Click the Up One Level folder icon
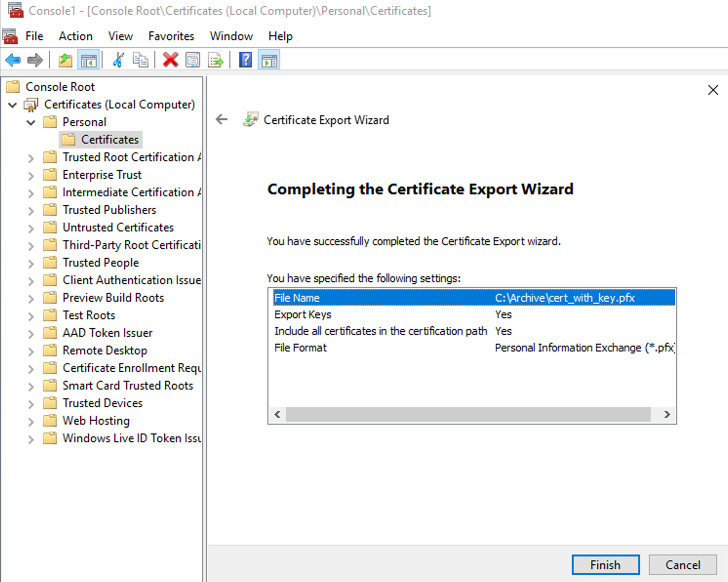 tap(65, 61)
